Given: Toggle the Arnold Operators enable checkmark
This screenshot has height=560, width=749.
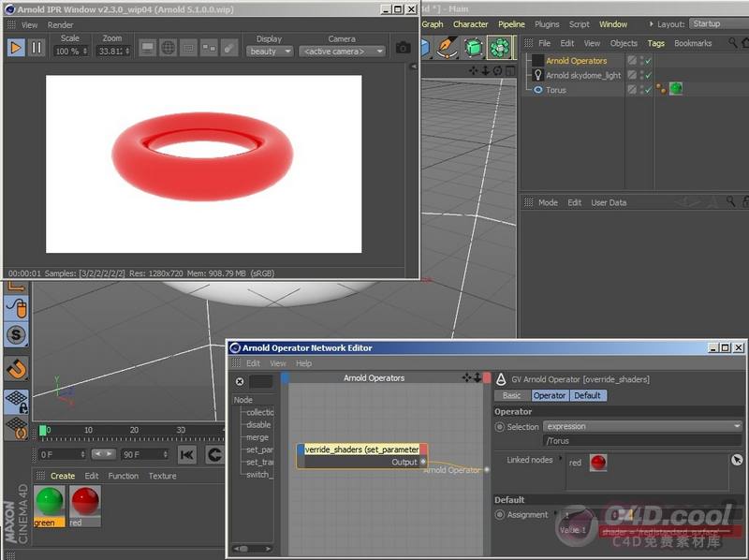Looking at the screenshot, I should (x=648, y=61).
